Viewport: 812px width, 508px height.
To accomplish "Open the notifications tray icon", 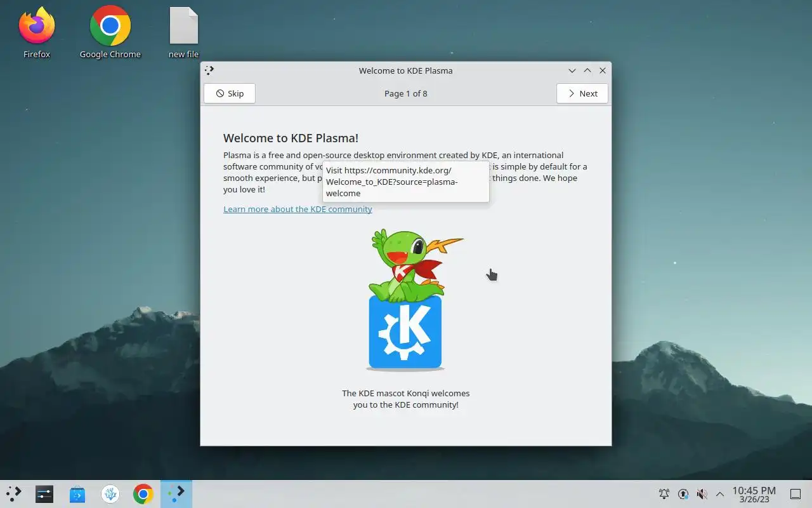I will pyautogui.click(x=664, y=494).
